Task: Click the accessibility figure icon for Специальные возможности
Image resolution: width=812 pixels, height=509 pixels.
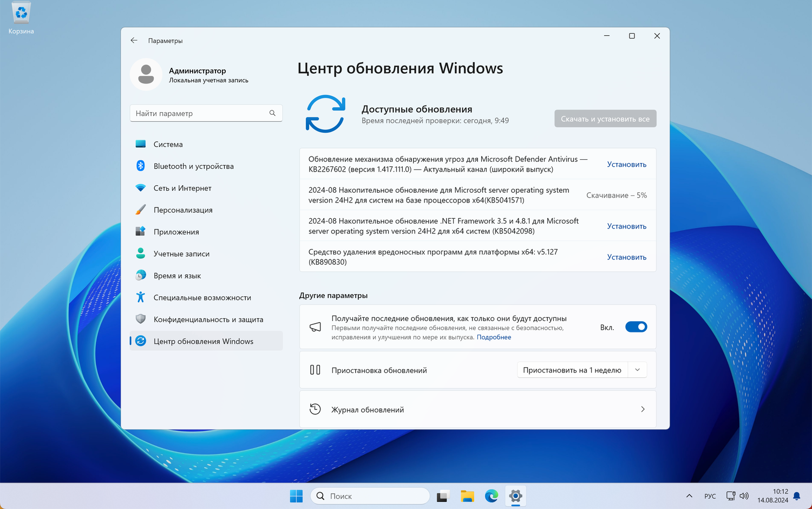Action: (141, 297)
